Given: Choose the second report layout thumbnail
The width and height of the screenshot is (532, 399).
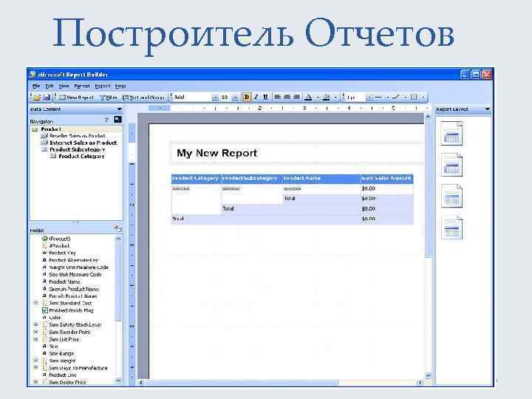Looking at the screenshot, I should 451,165.
